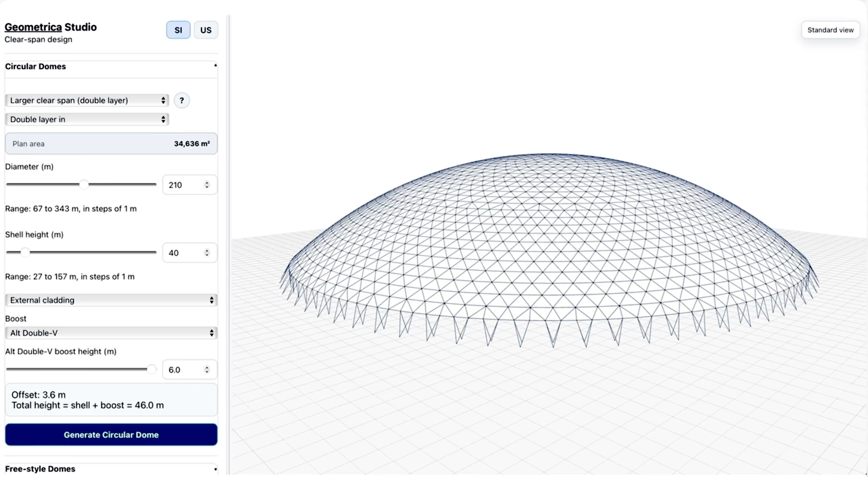Click the Shell height slider handle
The image size is (868, 477).
pos(25,253)
